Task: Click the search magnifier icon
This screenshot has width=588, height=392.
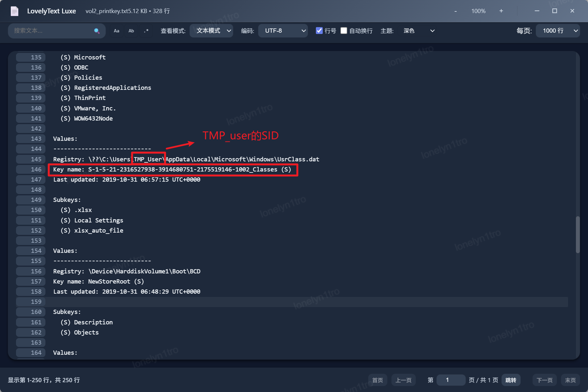Action: pos(97,31)
